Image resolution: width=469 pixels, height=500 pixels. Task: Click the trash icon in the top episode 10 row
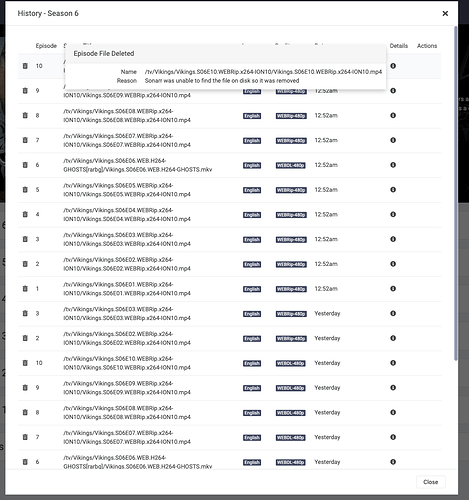[25, 66]
